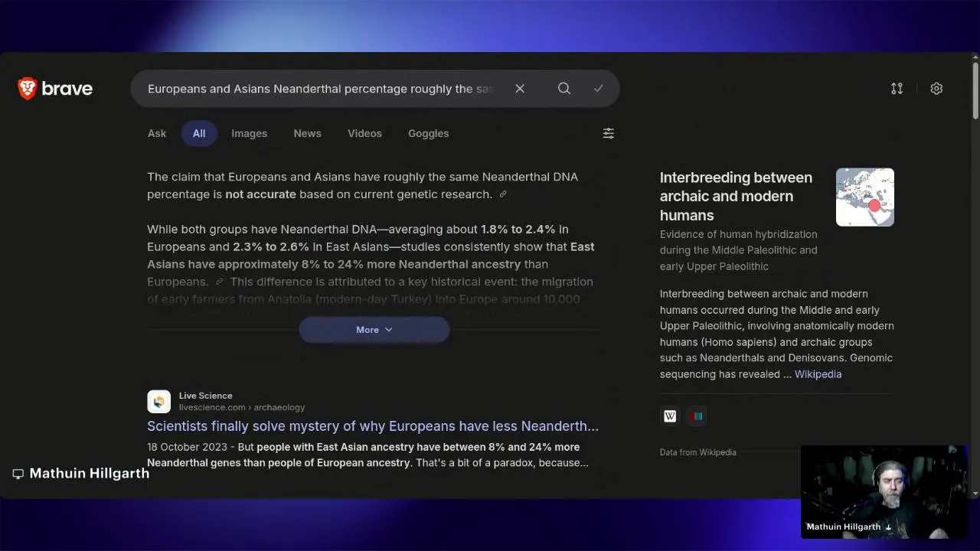The width and height of the screenshot is (980, 551).
Task: Open the Live Science result title link
Action: 373,426
